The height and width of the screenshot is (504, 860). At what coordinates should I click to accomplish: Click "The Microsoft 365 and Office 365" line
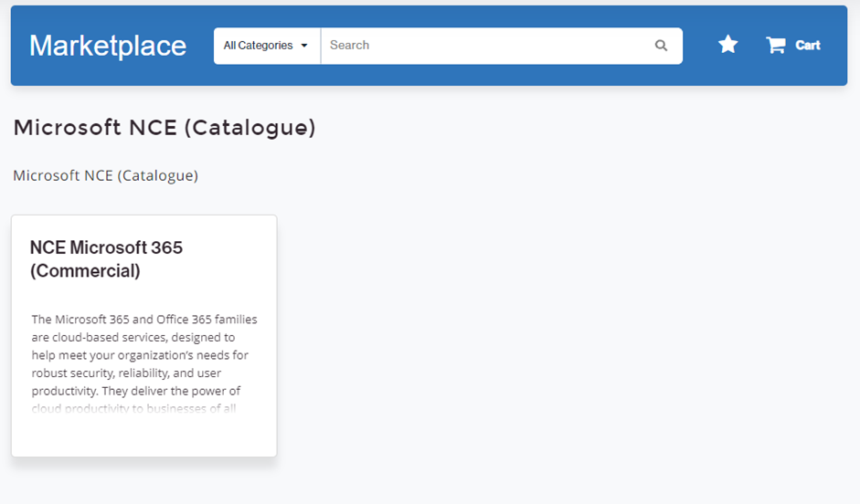(x=143, y=320)
